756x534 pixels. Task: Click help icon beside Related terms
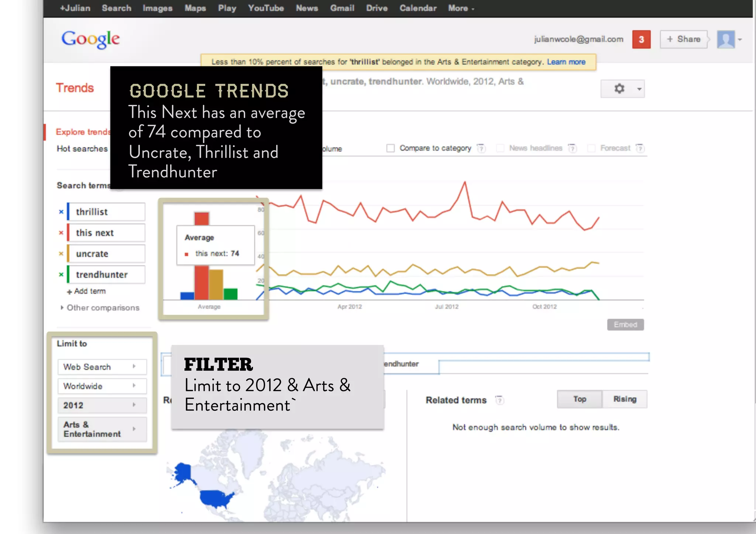499,400
